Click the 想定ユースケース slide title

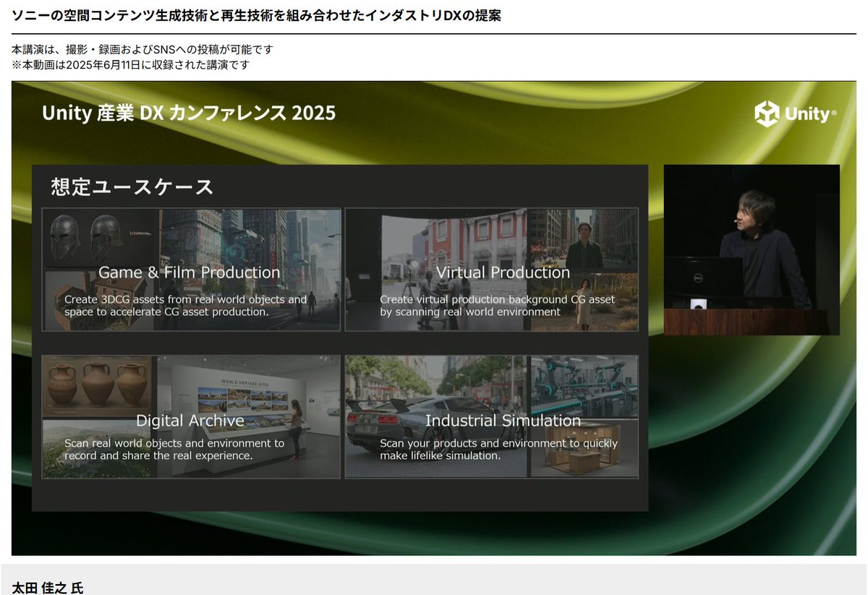(132, 187)
